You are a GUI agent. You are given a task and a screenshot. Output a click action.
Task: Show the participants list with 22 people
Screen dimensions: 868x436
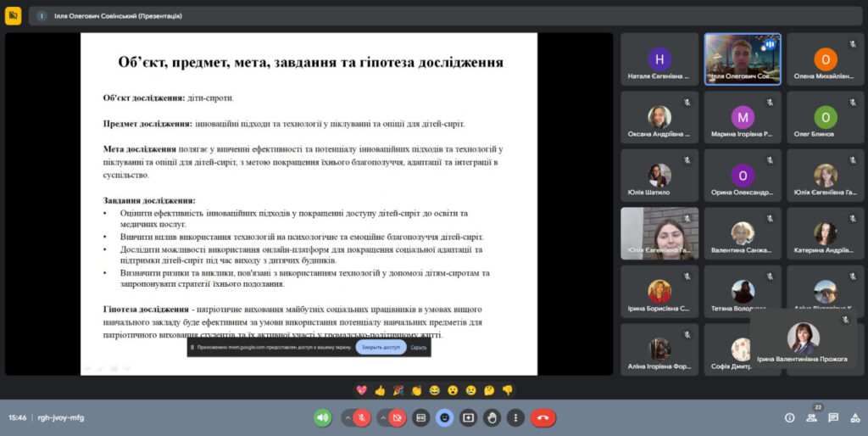(812, 417)
